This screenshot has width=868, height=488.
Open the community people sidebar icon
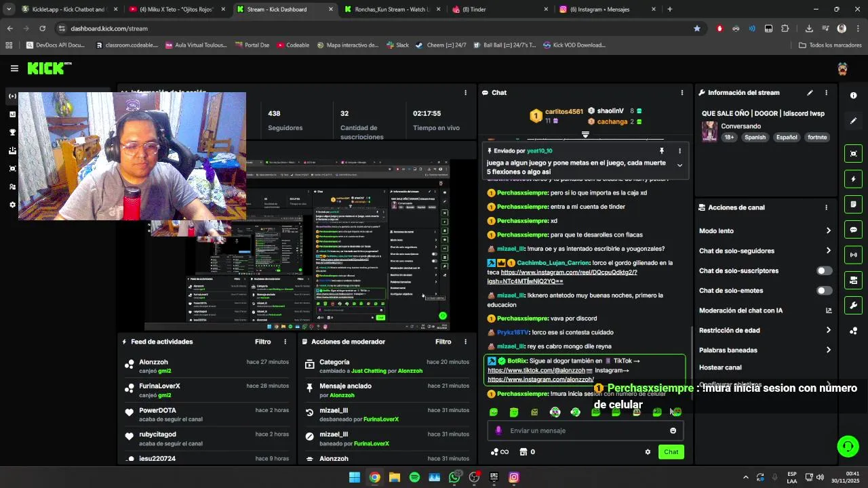point(12,186)
